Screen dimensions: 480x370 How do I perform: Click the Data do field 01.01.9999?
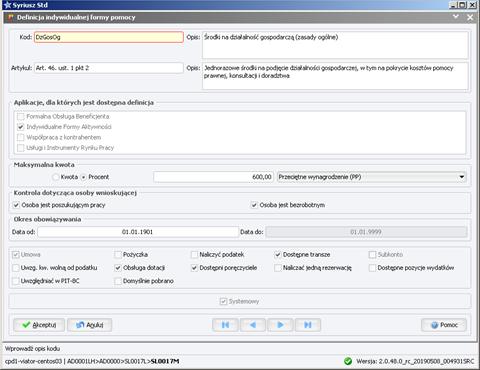[x=366, y=232]
